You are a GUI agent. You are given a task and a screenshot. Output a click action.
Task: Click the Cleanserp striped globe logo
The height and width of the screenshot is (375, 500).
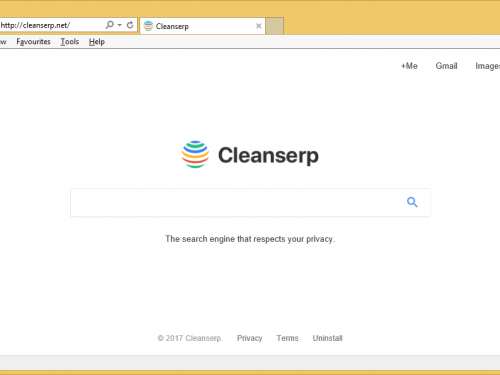(195, 154)
